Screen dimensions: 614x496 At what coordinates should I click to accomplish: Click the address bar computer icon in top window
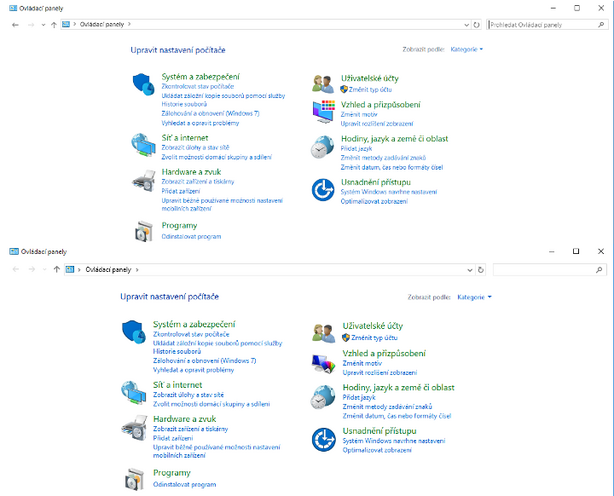tap(66, 24)
